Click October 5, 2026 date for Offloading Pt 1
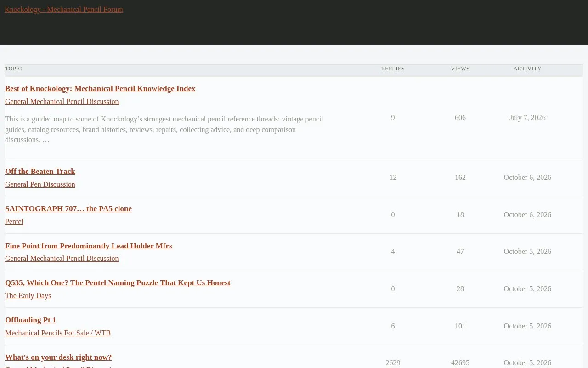Image resolution: width=588 pixels, height=368 pixels. 527,326
